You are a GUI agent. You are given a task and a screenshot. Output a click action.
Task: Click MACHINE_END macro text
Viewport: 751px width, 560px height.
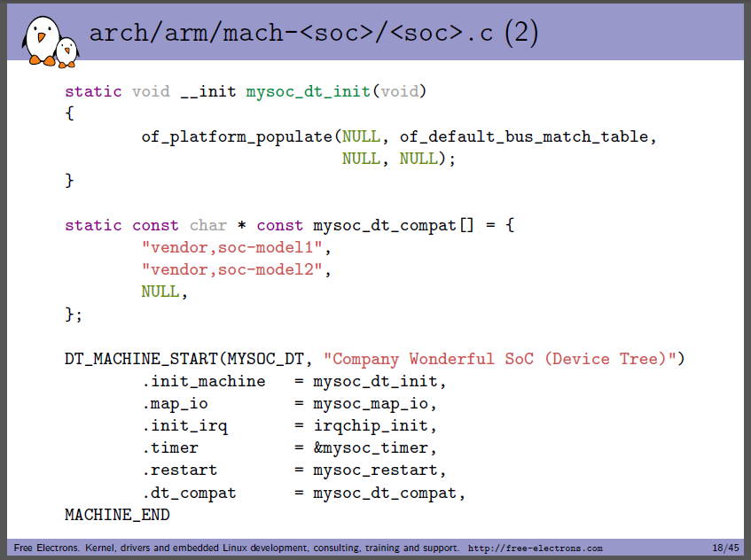[117, 515]
